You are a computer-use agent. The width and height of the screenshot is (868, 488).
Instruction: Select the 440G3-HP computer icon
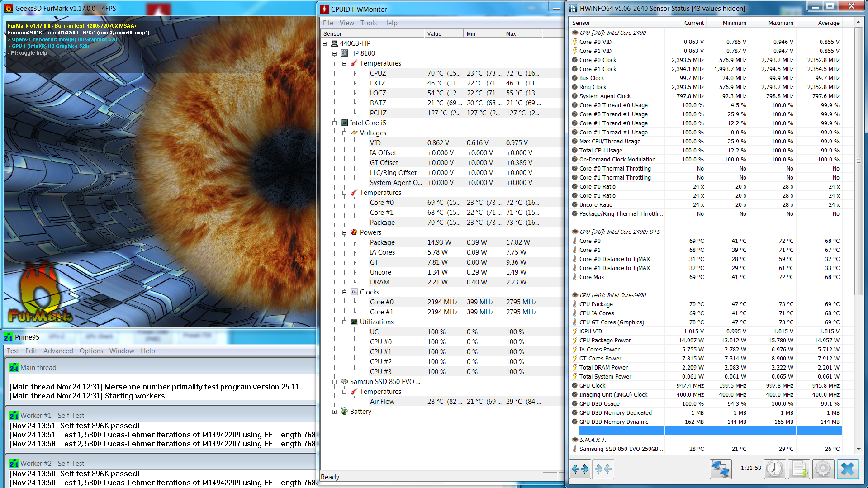click(335, 43)
